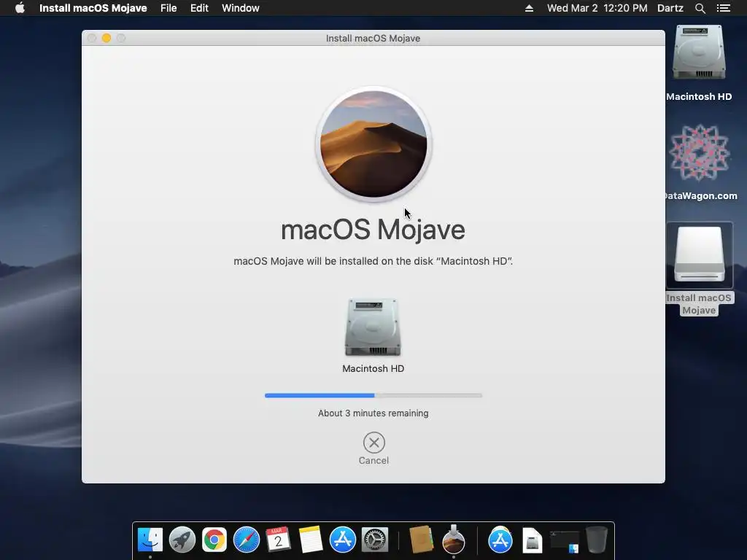Click the Dartz user menu
747x560 pixels.
pos(670,8)
